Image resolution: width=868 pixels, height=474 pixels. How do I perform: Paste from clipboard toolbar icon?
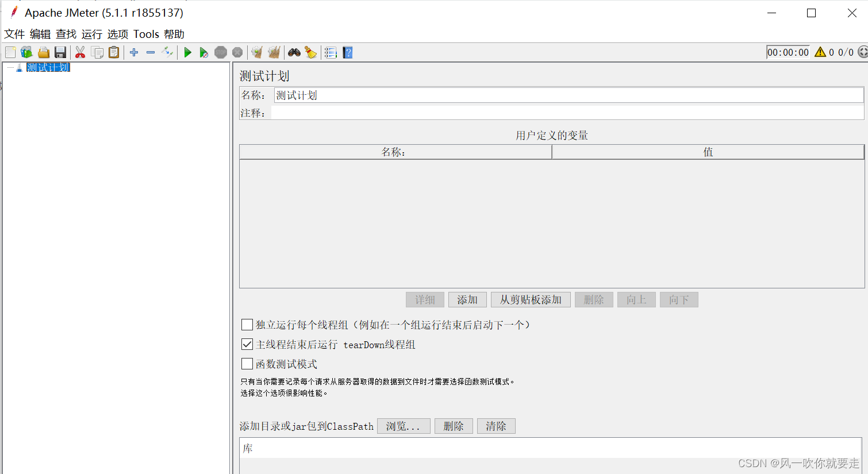pyautogui.click(x=114, y=52)
